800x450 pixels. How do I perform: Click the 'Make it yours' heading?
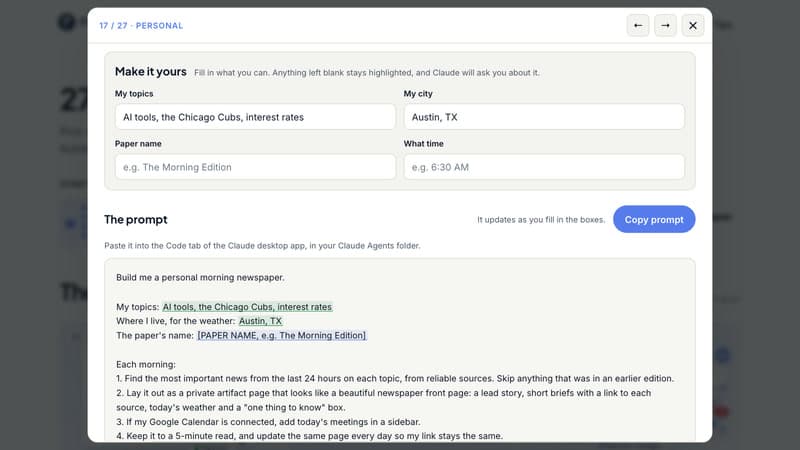151,71
